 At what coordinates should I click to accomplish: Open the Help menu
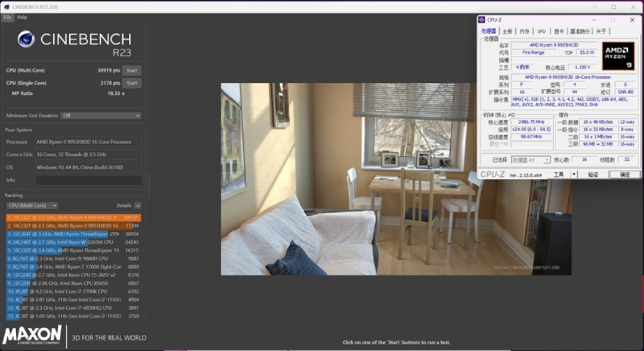22,17
